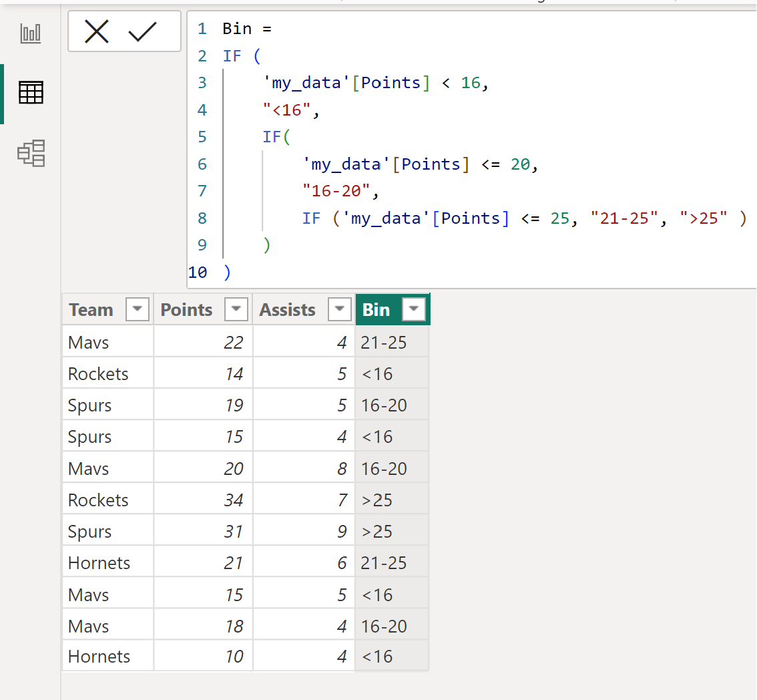The image size is (757, 700).
Task: Click formula line with "16-20" string
Action: (x=340, y=191)
